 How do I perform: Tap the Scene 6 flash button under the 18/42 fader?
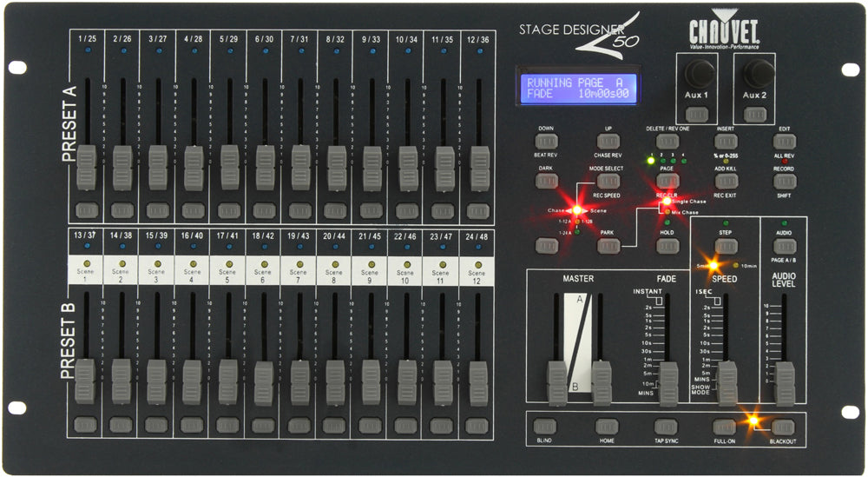(263, 426)
